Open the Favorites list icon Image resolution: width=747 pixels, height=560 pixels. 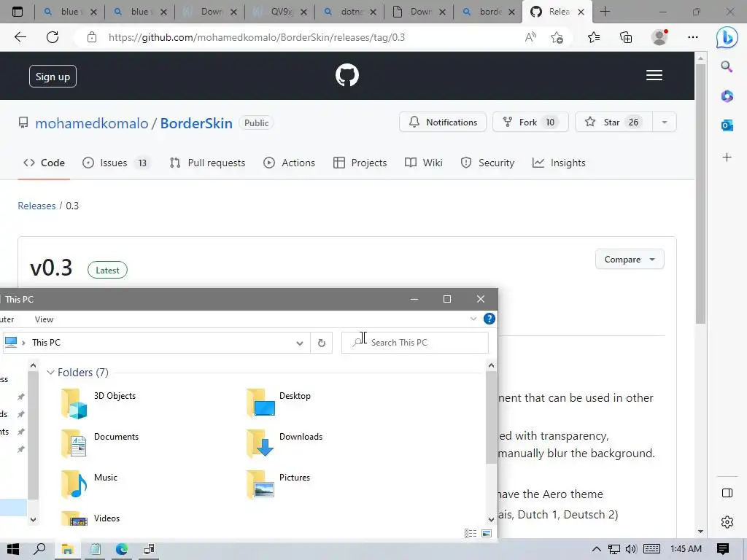pos(594,37)
